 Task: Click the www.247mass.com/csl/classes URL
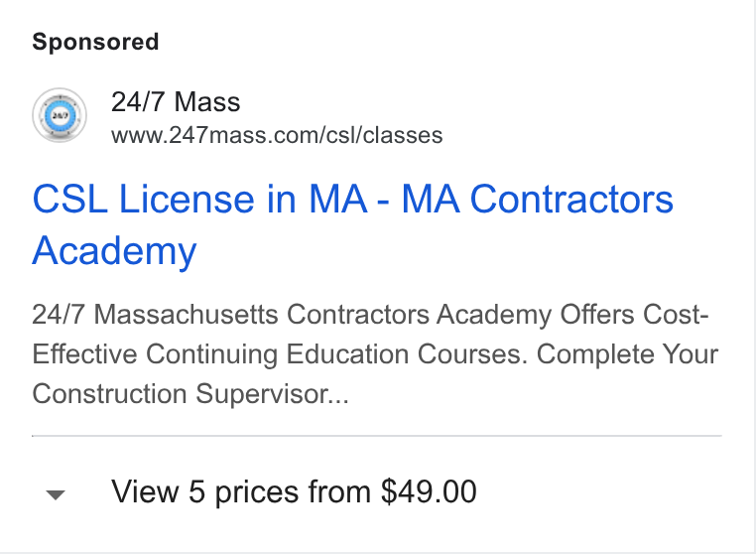pos(277,136)
